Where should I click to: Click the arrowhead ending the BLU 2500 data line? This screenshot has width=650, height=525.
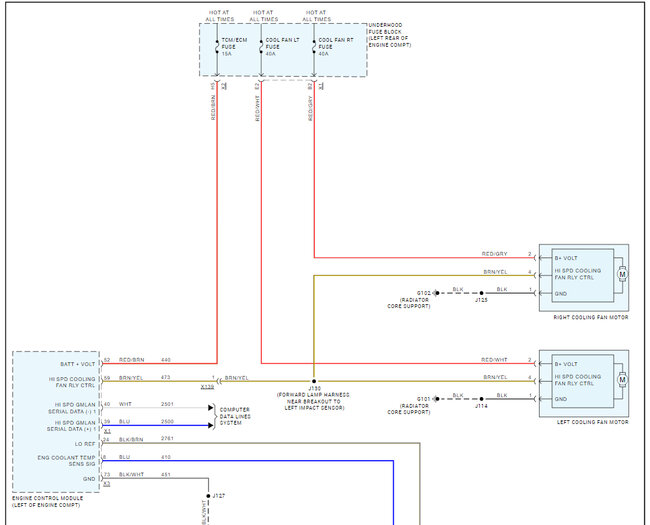(x=211, y=425)
